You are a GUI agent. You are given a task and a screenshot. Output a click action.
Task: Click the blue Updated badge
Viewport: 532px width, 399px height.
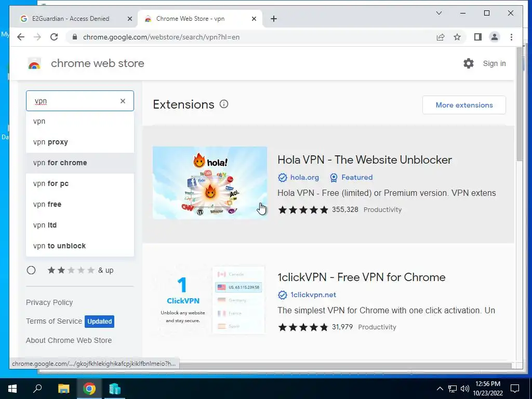(x=99, y=321)
